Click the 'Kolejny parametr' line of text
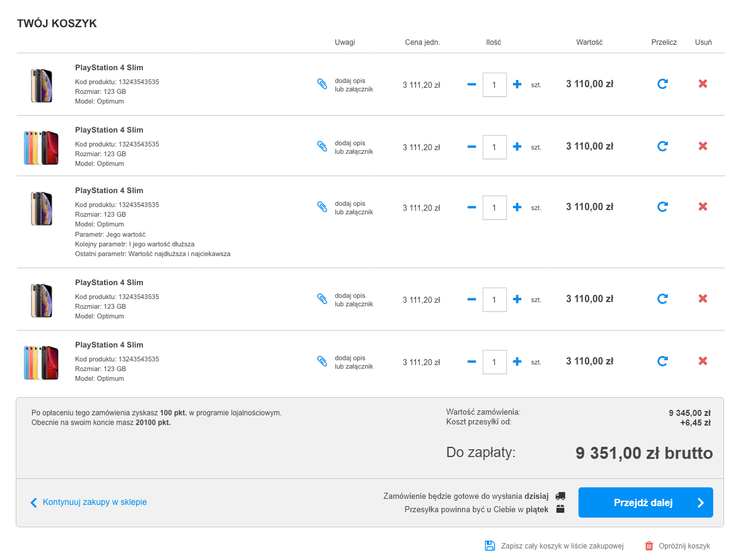The image size is (735, 560). (134, 245)
